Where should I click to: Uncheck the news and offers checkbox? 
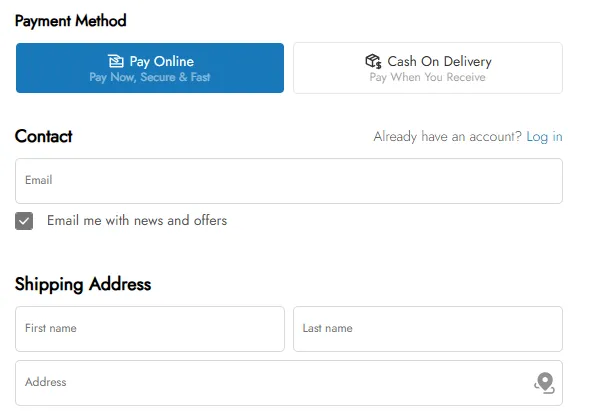point(24,221)
